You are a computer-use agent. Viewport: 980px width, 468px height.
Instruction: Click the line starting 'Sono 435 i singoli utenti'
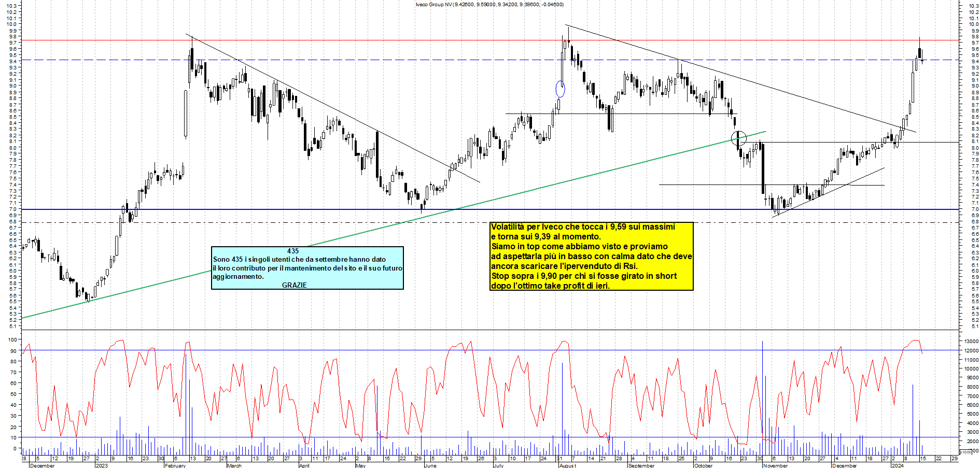pos(299,259)
